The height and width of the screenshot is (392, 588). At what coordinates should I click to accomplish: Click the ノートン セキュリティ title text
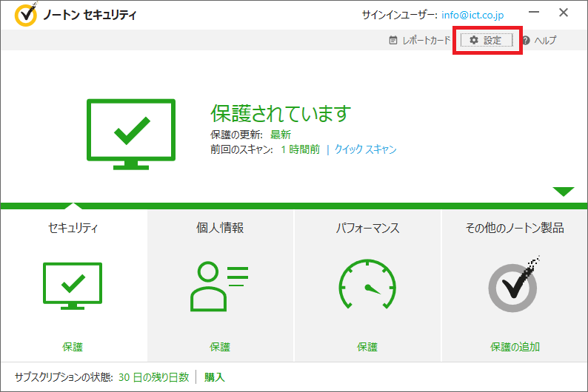click(90, 15)
